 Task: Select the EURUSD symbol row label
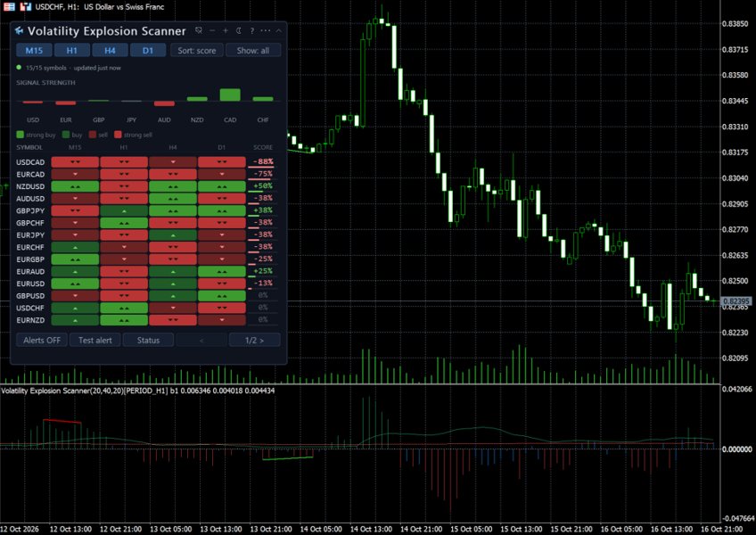(30, 284)
